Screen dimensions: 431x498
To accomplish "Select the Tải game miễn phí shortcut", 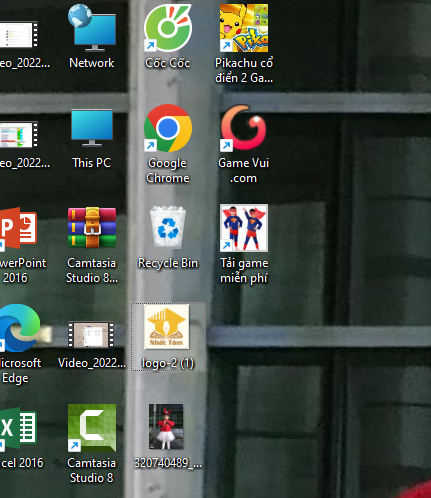I will [244, 228].
